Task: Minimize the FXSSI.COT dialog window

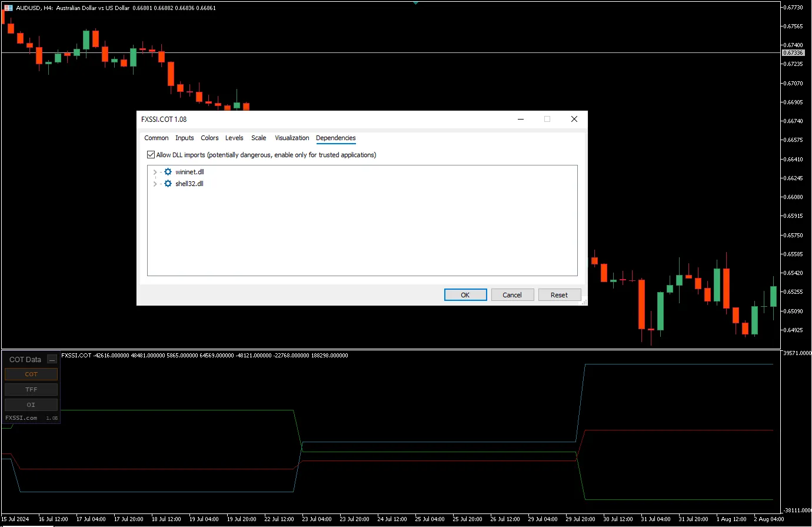Action: [521, 119]
